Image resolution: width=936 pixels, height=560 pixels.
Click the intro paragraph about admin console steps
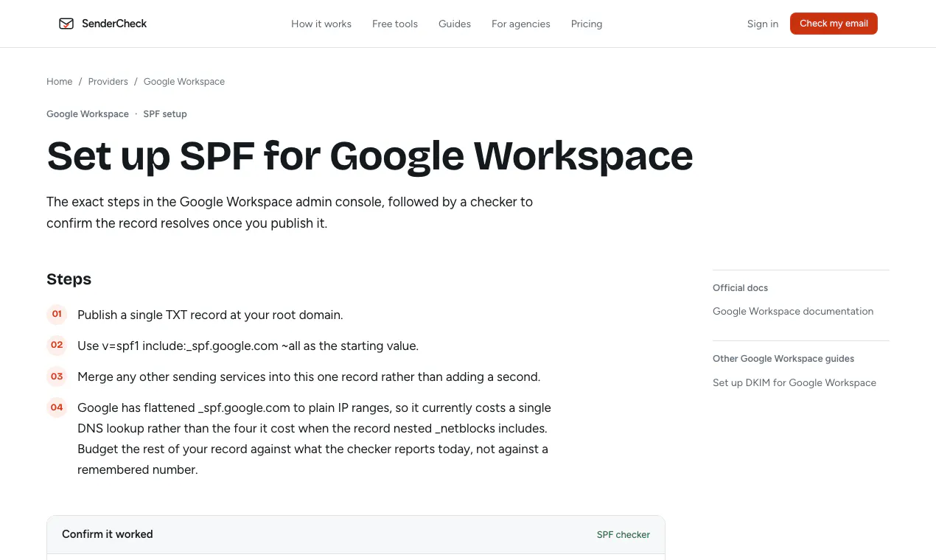[x=290, y=212]
